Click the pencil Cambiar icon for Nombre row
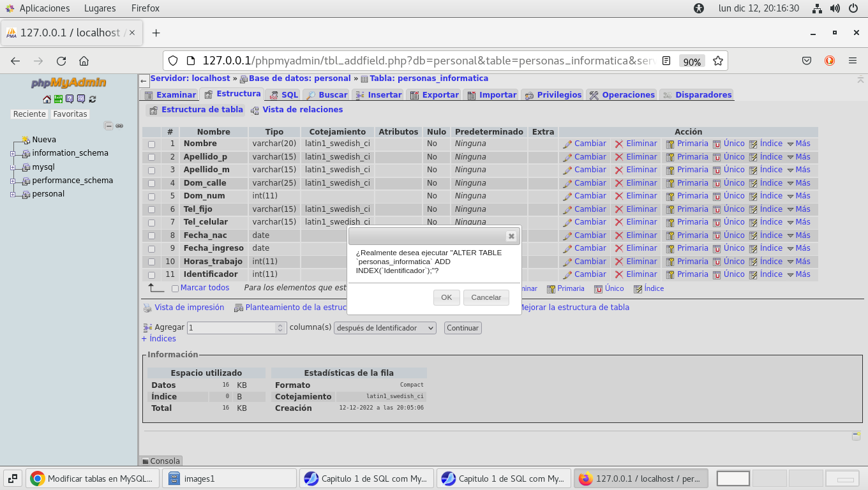Screen dimensions: 868x490 click(x=567, y=144)
